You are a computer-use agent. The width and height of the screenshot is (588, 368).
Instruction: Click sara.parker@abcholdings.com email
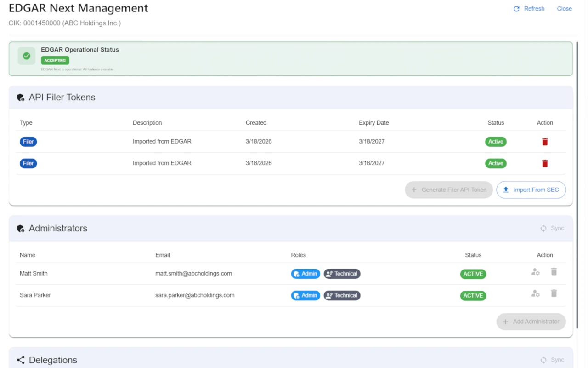point(195,295)
